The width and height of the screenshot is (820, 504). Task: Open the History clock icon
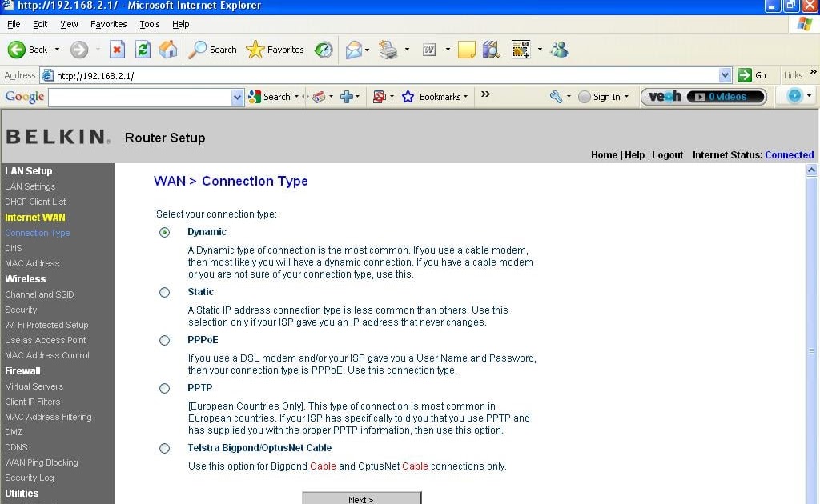(x=324, y=50)
